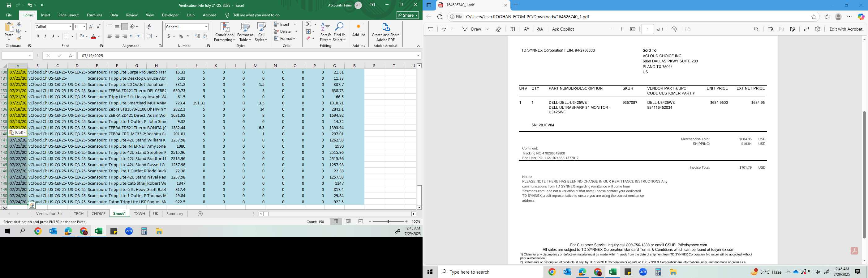Toggle the Erase tool in PDF toolbar

(x=498, y=29)
